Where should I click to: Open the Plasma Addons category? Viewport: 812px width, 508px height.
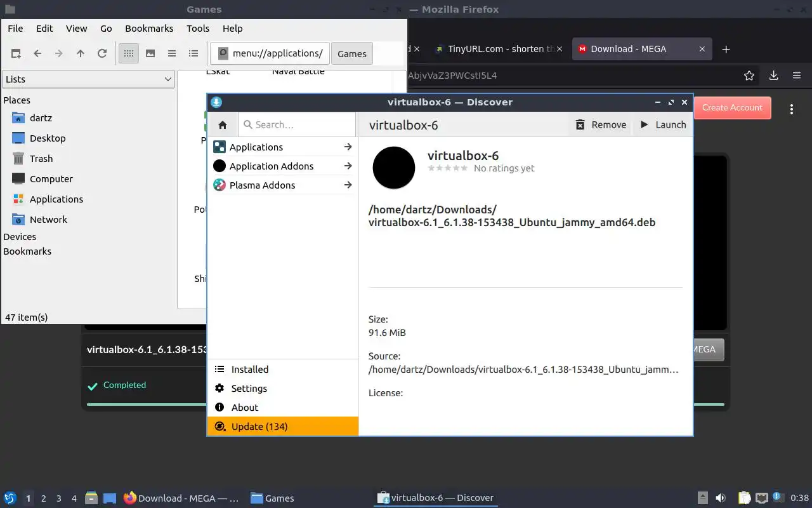[x=283, y=185]
